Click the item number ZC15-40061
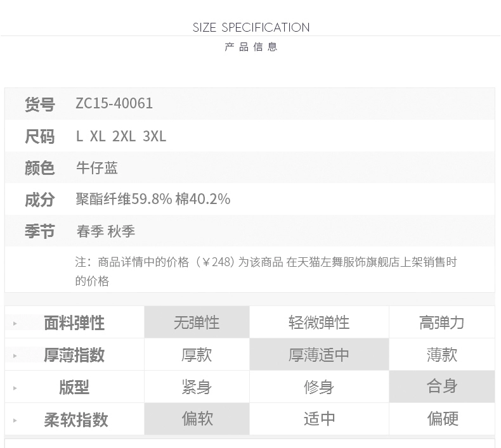Viewport: 501px width, 448px height. (x=114, y=103)
